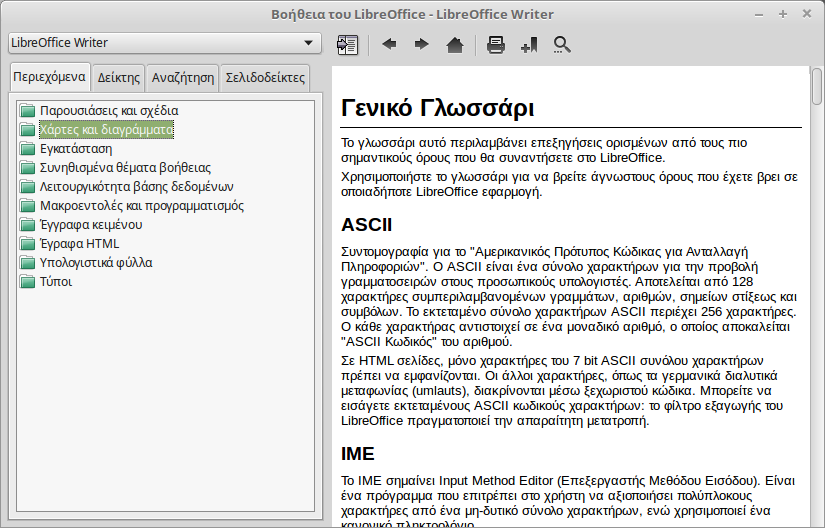Click folder icon beside Εγκατάσταση
Viewport: 825px width, 528px height.
pos(28,148)
